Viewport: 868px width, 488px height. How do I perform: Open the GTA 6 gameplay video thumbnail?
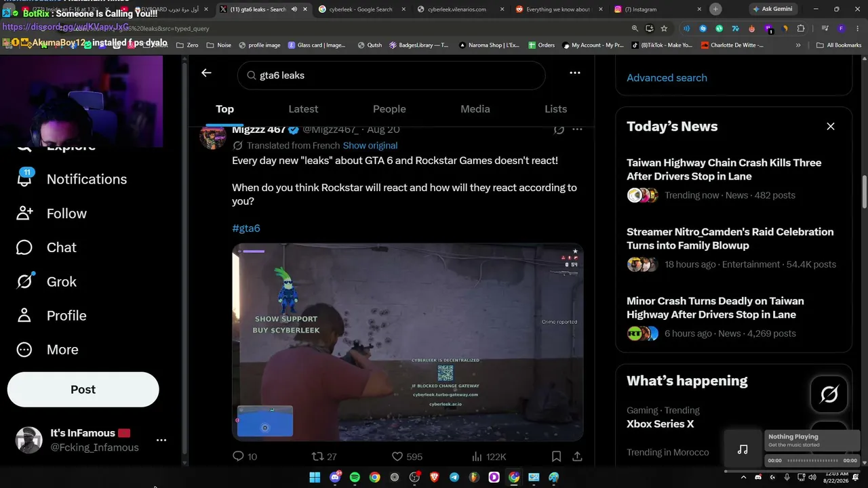408,342
